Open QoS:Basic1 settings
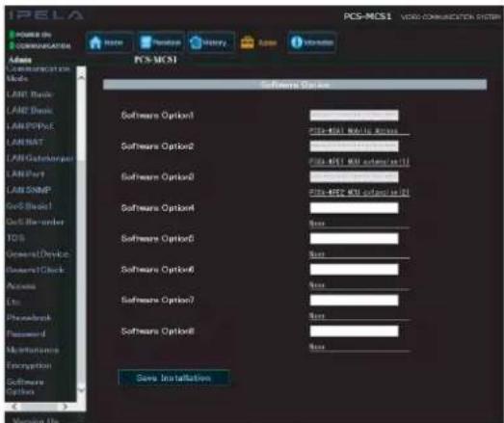The height and width of the screenshot is (423, 504). pos(29,206)
